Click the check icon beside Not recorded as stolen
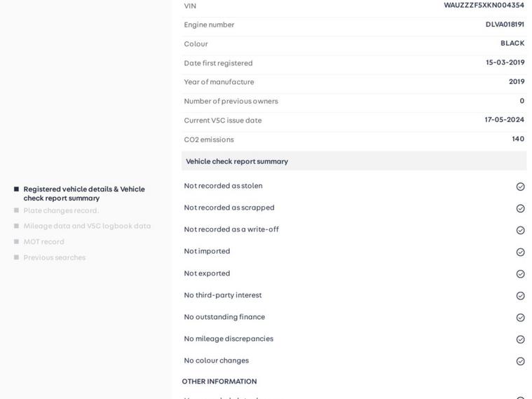Viewport: 532px width, 399px height. 520,187
